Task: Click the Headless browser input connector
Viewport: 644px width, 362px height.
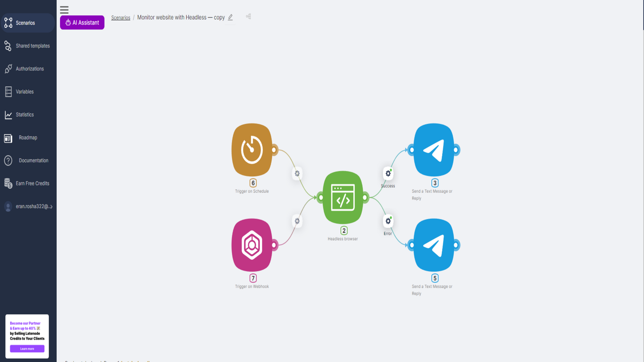Action: [x=320, y=197]
